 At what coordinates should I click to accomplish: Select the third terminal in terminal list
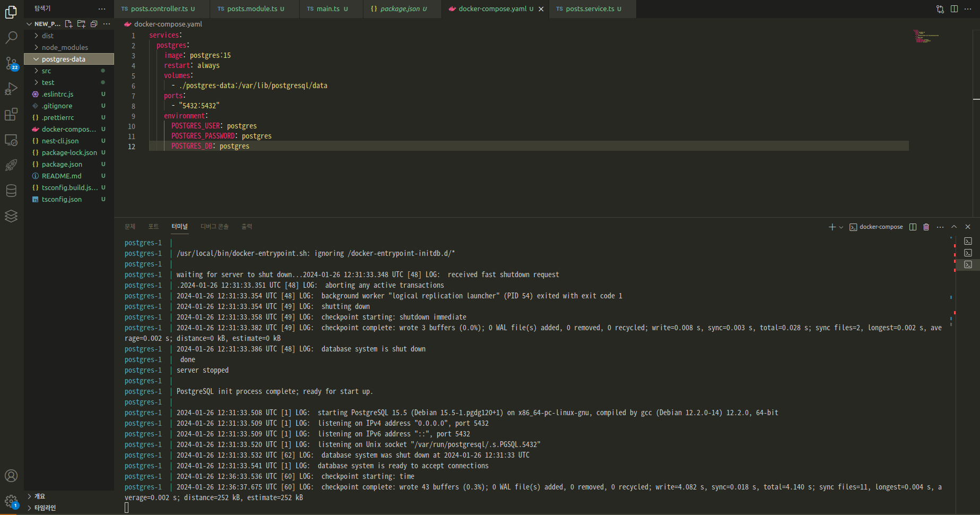968,264
